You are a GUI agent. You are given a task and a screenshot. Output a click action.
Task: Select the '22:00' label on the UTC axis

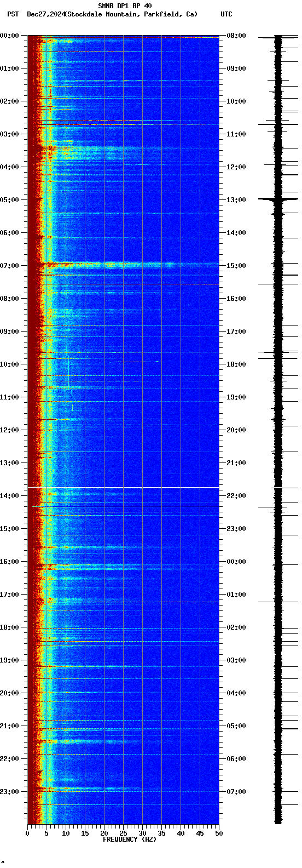[236, 496]
